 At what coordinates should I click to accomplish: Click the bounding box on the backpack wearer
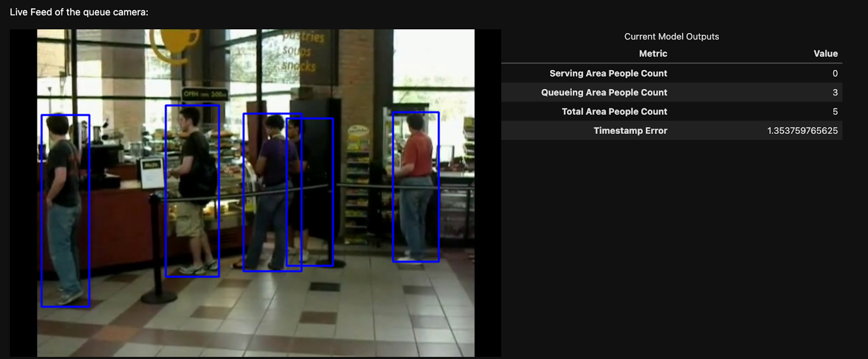pos(192,190)
